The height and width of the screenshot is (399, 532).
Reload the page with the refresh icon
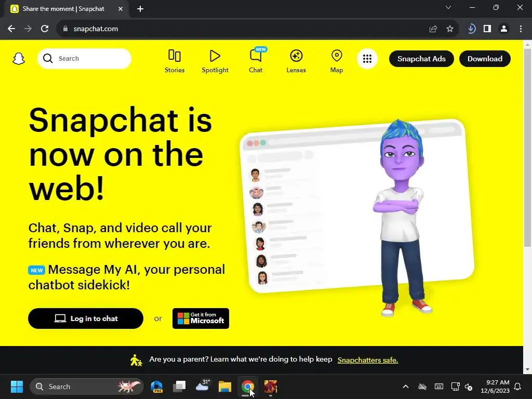[45, 29]
